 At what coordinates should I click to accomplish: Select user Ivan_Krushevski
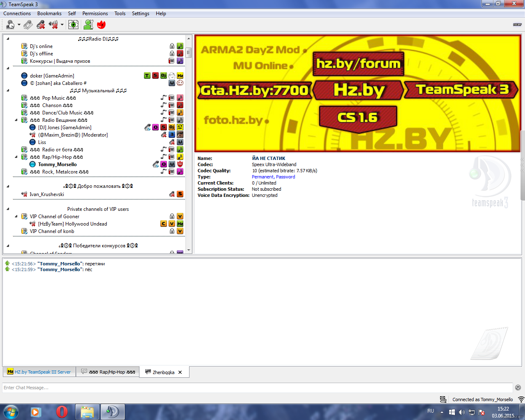click(x=47, y=194)
